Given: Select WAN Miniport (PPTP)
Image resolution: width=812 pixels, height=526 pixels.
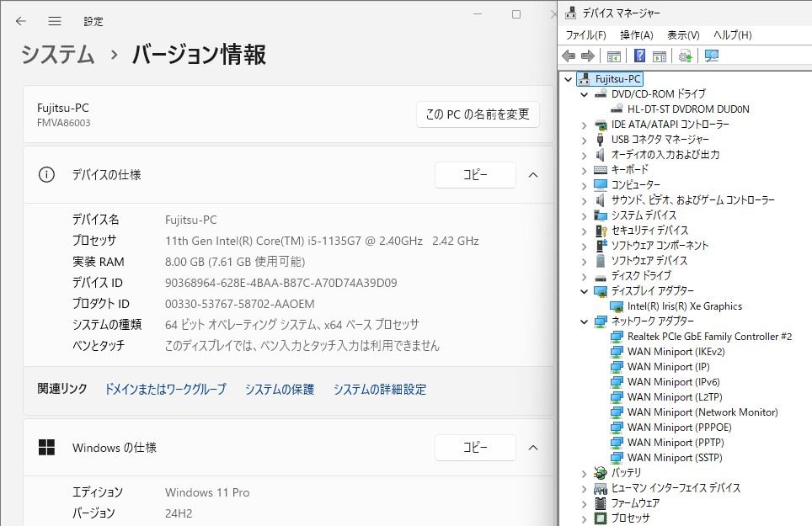Looking at the screenshot, I should [676, 443].
